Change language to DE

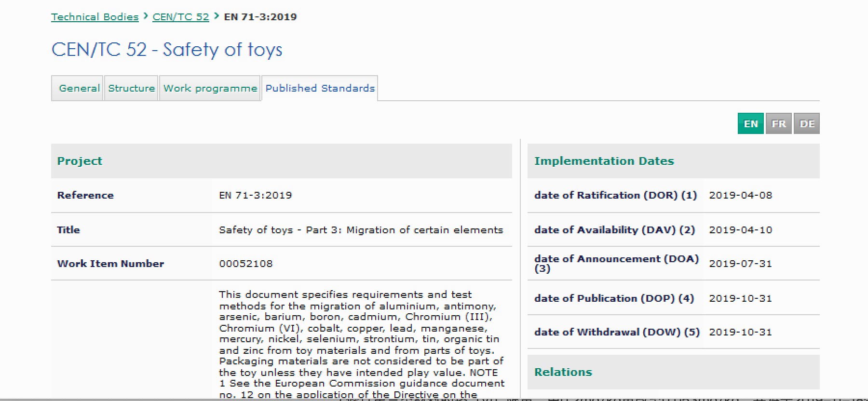(x=807, y=124)
